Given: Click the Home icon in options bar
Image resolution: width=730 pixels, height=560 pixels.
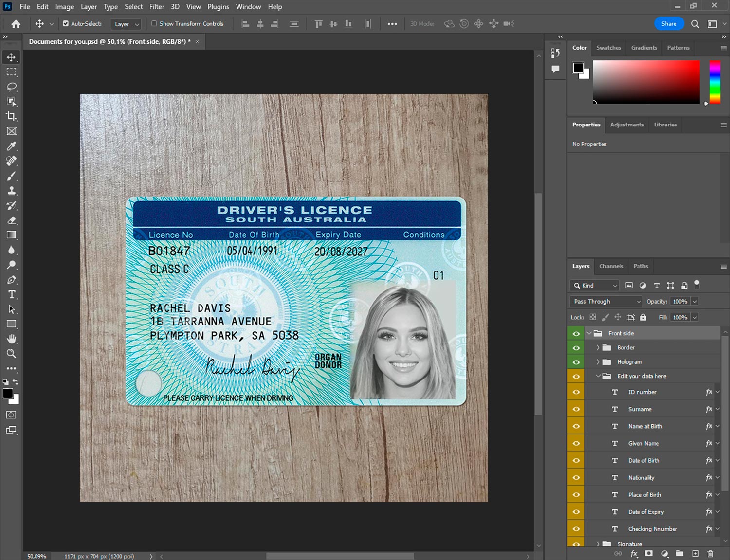Looking at the screenshot, I should click(16, 24).
